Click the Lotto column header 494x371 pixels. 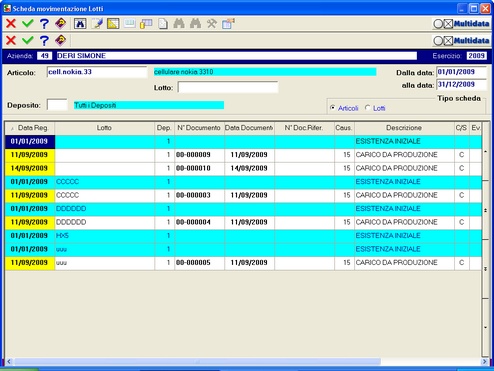(104, 128)
